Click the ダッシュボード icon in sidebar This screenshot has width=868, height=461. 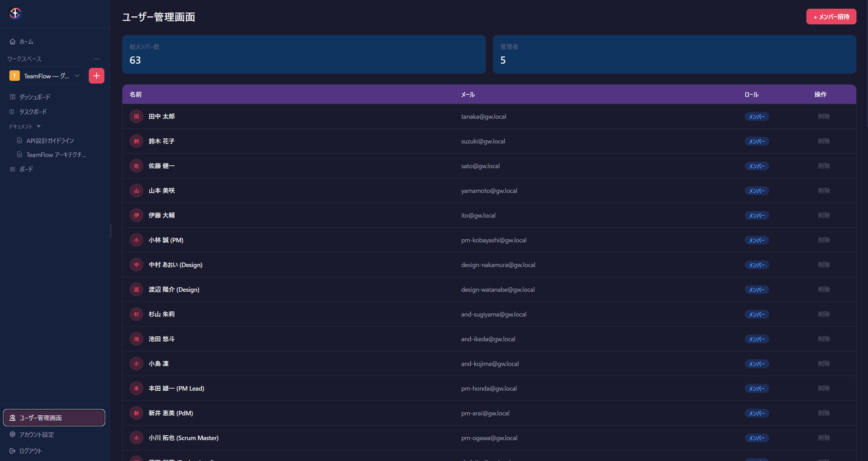coord(13,97)
